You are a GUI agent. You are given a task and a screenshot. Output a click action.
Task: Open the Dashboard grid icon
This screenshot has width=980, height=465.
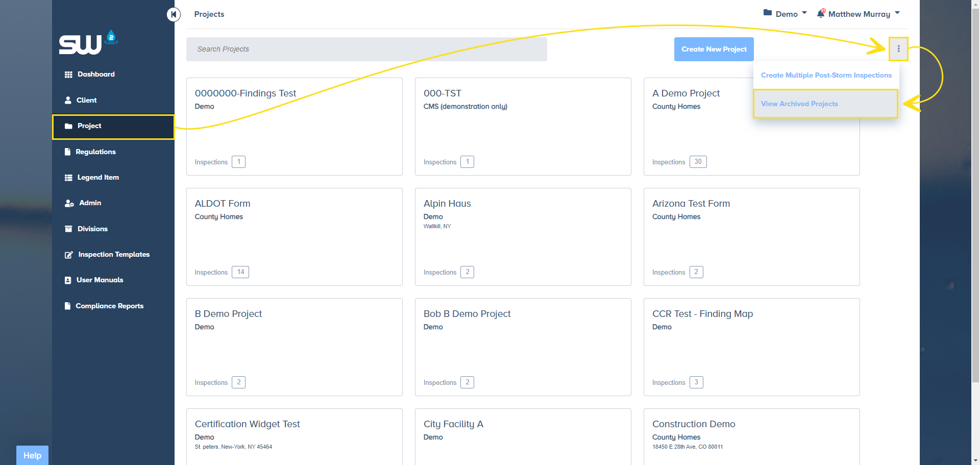pyautogui.click(x=68, y=75)
